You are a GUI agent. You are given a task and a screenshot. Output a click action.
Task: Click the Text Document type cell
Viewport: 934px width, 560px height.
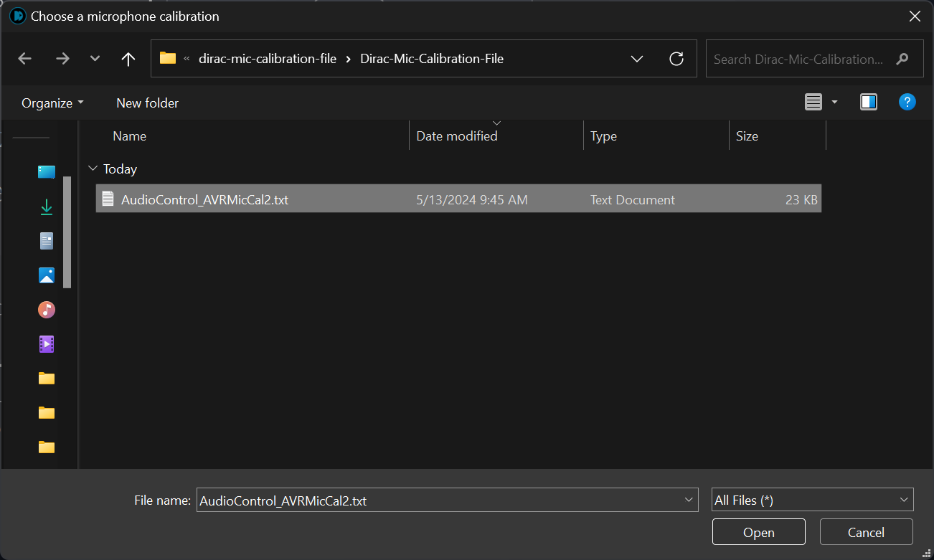tap(633, 200)
